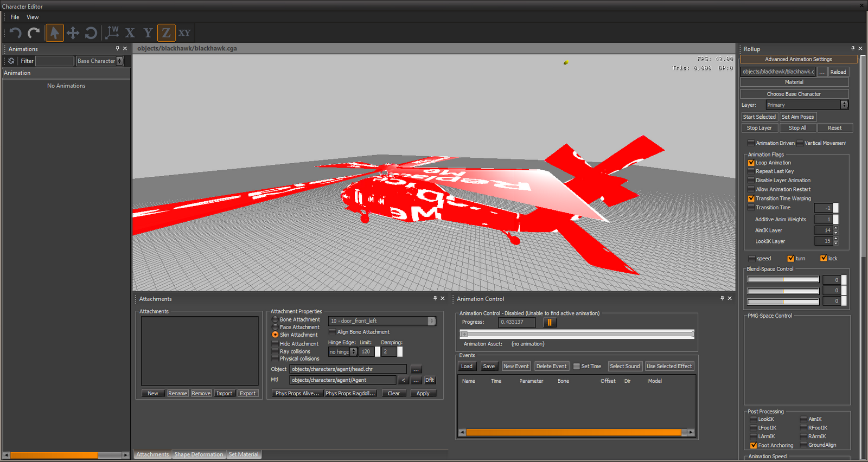Click the Filter text field
Image resolution: width=868 pixels, height=462 pixels.
pos(54,61)
